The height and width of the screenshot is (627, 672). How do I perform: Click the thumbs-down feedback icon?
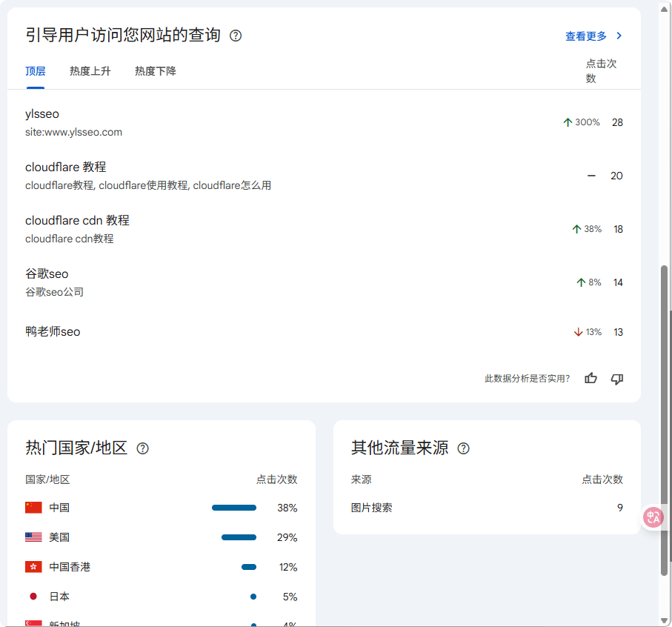click(x=616, y=379)
